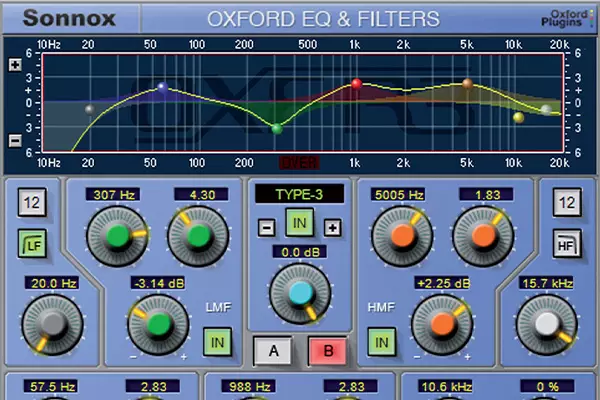
Task: Click the 57.5 Hz LF frequency field
Action: click(51, 387)
